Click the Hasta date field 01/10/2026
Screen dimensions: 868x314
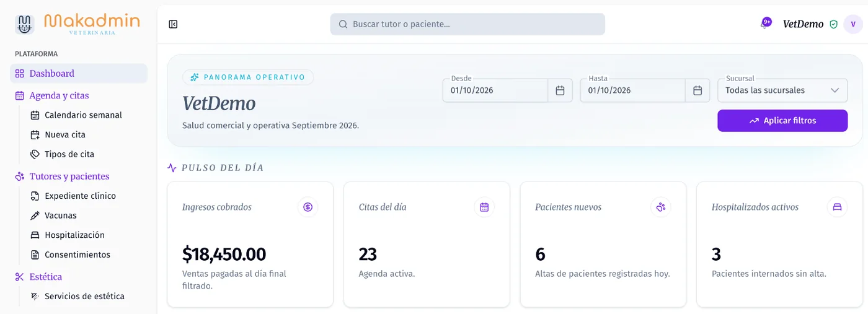click(x=633, y=90)
